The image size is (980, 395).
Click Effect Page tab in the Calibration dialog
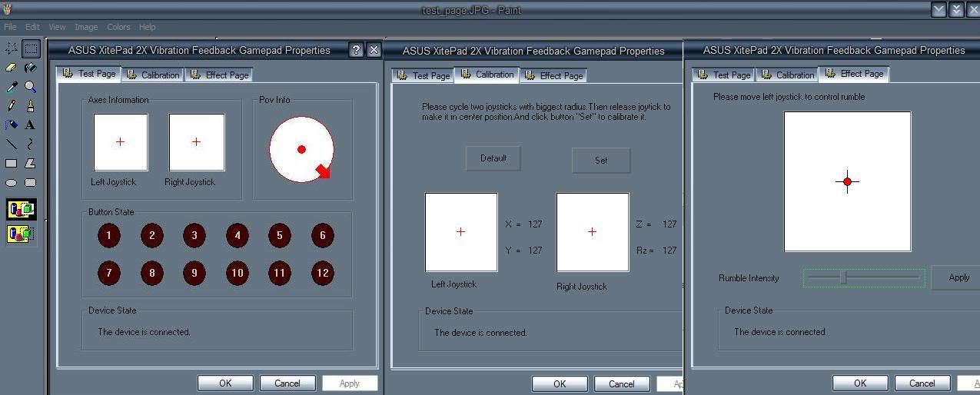click(x=553, y=75)
